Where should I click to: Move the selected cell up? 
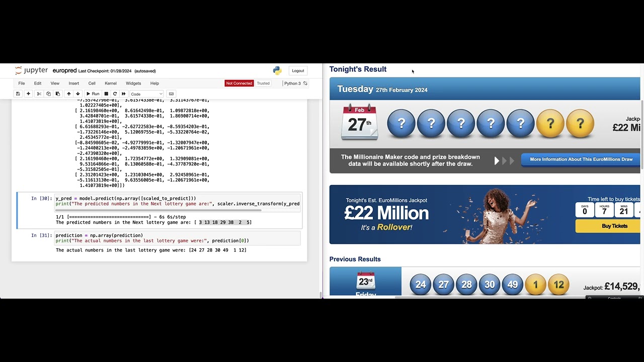click(x=69, y=94)
